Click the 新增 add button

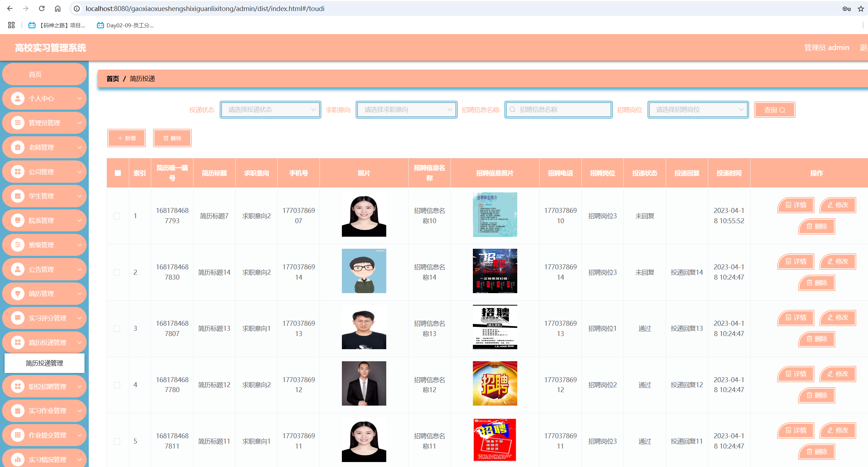click(x=126, y=138)
